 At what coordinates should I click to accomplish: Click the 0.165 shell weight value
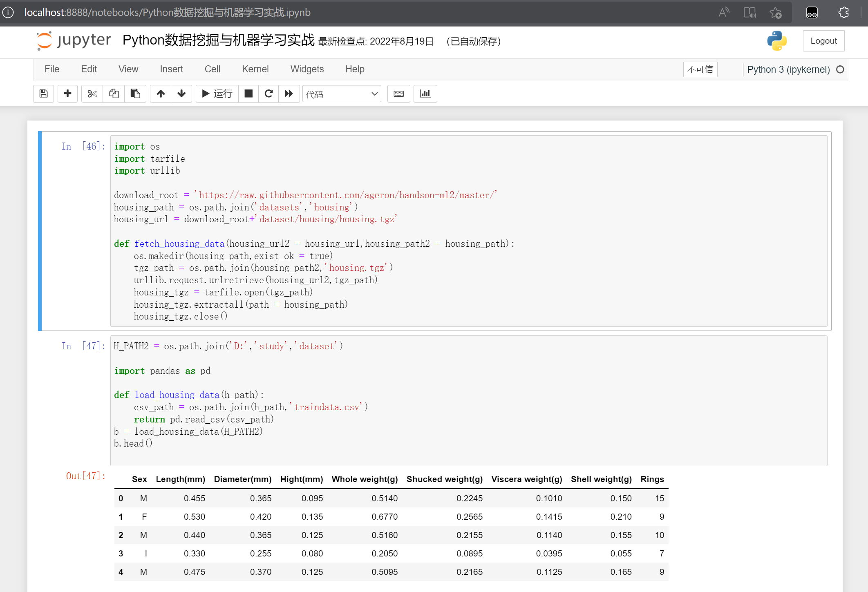(x=621, y=572)
